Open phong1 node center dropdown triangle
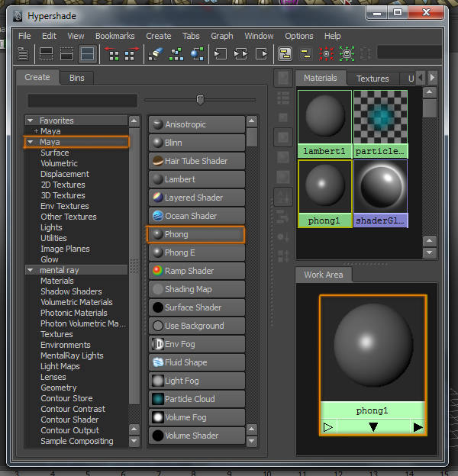The width and height of the screenshot is (458, 476). (373, 427)
